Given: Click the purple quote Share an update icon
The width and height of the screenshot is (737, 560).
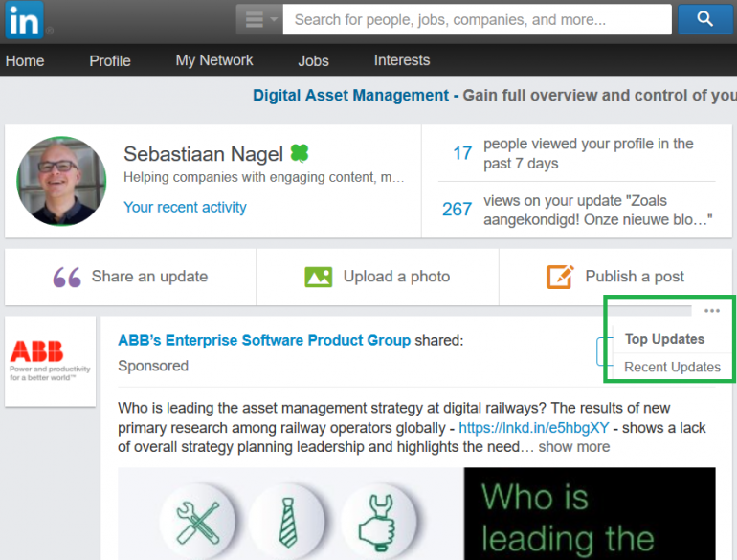Looking at the screenshot, I should pos(67,277).
